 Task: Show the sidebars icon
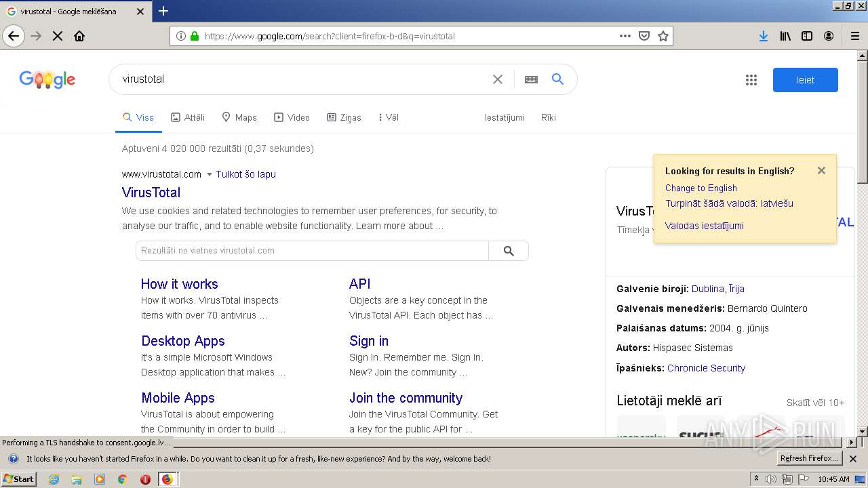click(807, 36)
